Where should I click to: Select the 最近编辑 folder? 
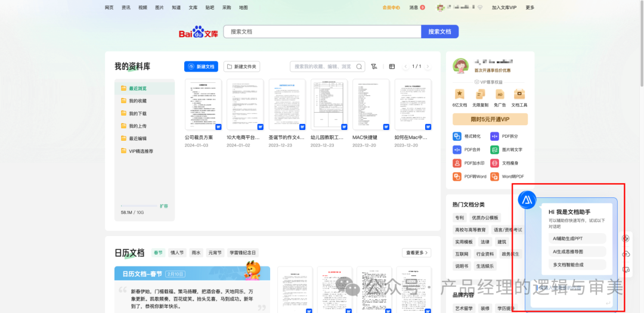[144, 138]
